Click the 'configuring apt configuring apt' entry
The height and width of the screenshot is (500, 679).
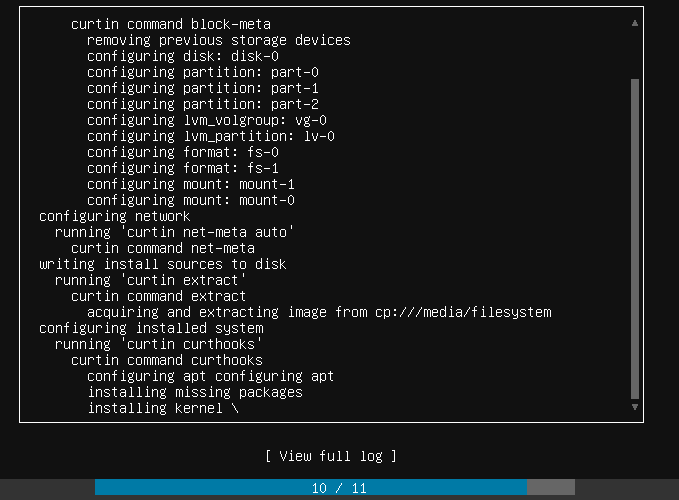point(210,376)
